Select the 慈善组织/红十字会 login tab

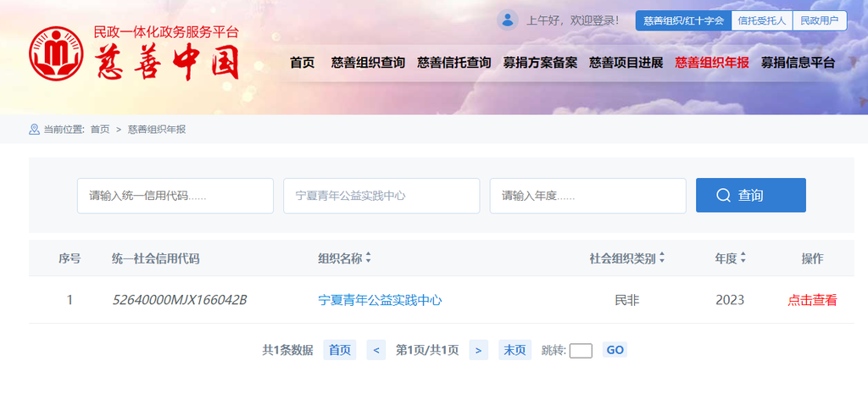684,20
